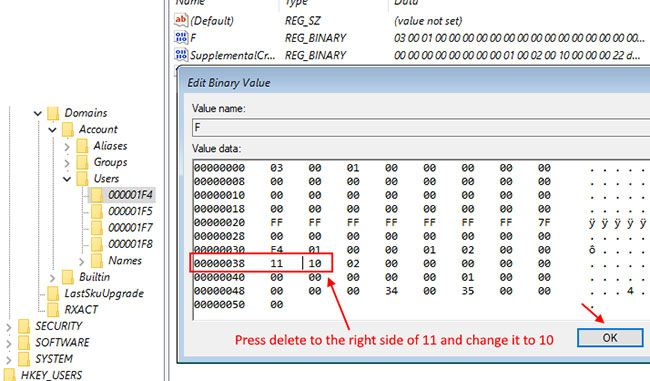This screenshot has height=381, width=650.
Task: Click the 000001F7 folder icon
Action: click(97, 228)
